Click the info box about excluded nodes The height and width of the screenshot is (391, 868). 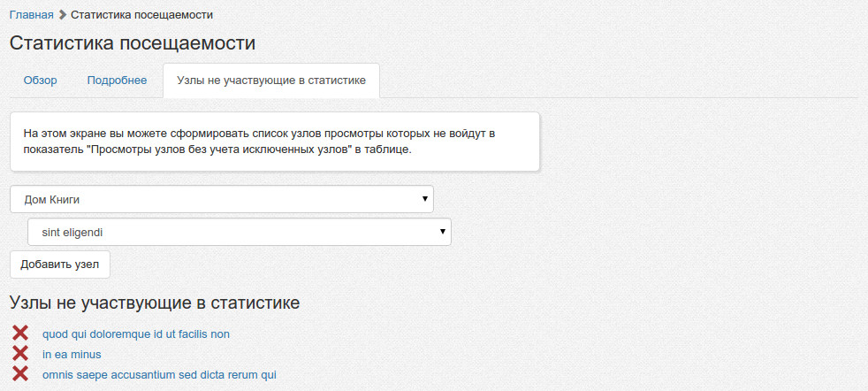274,142
